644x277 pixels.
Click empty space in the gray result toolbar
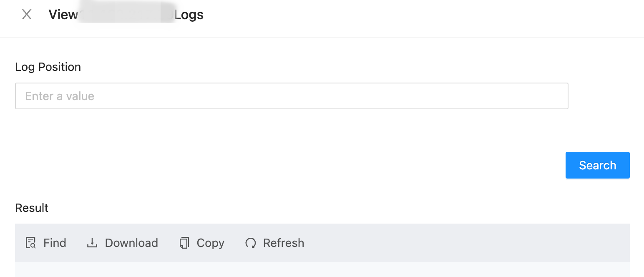(459, 243)
